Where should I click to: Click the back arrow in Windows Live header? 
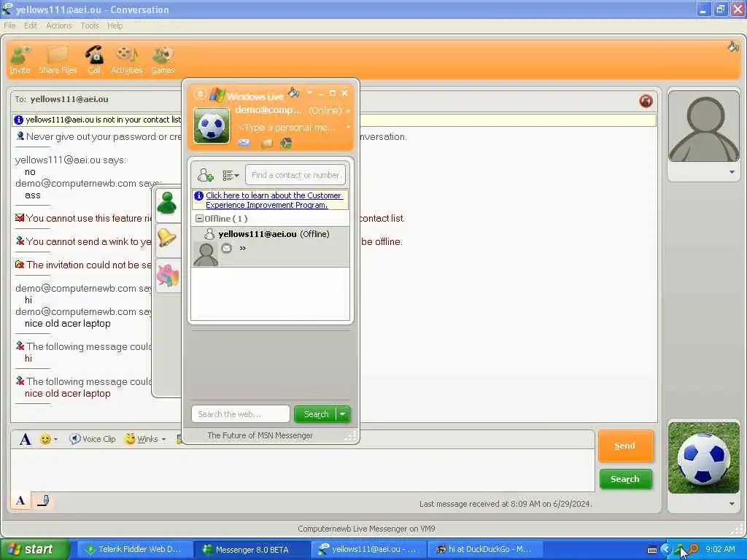point(200,94)
